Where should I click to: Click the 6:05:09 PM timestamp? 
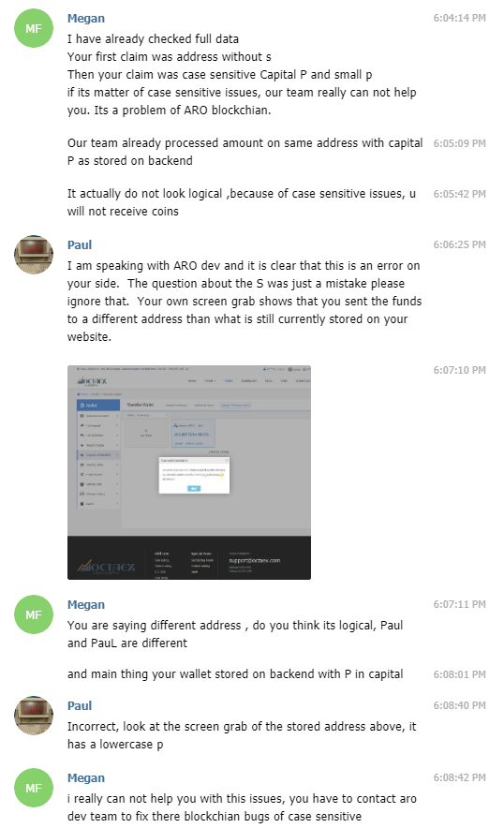(x=459, y=143)
